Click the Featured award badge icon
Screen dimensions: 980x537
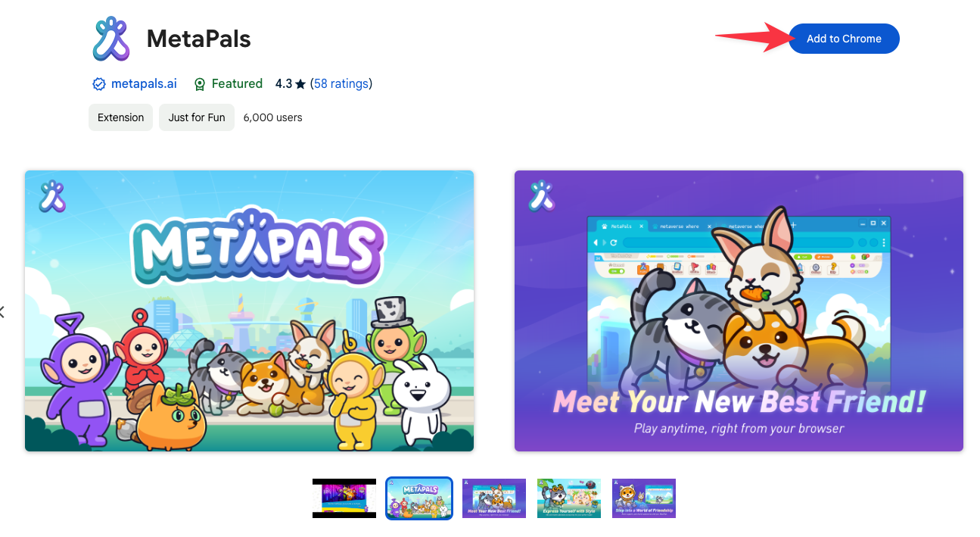click(x=200, y=84)
